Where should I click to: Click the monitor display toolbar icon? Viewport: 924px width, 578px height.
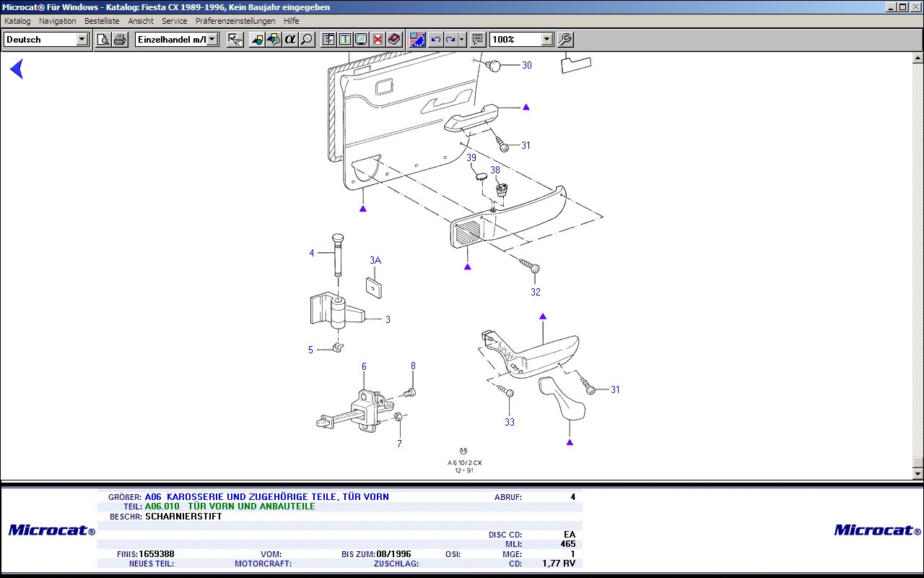coord(361,40)
